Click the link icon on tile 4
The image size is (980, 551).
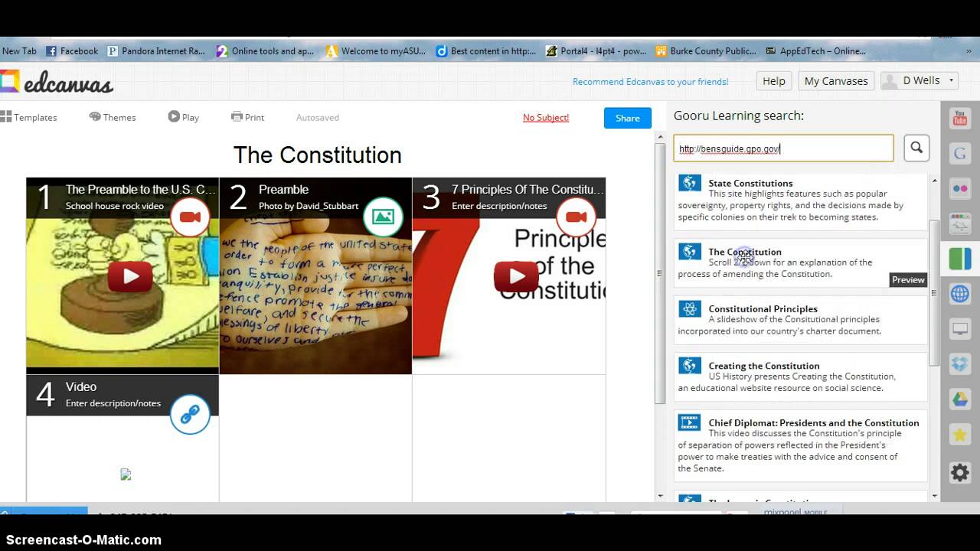190,414
